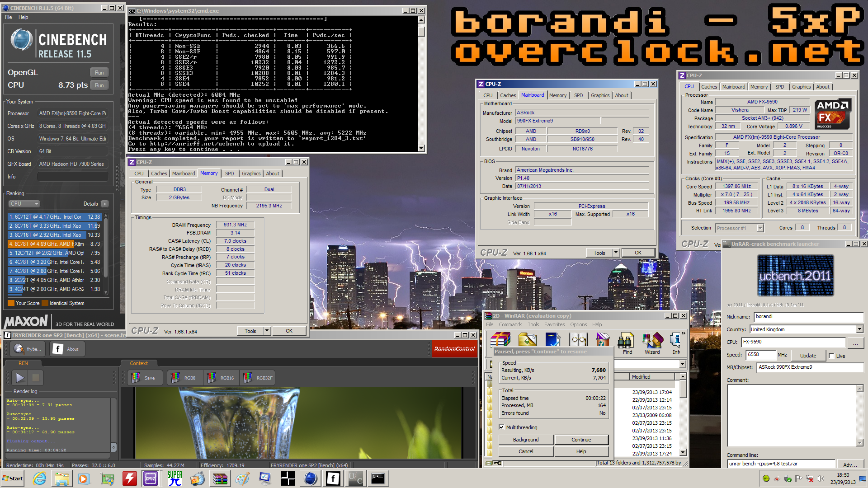Open the UC benchmark taskbar icon
Viewport: 868px width, 488px height.
pyautogui.click(x=355, y=479)
